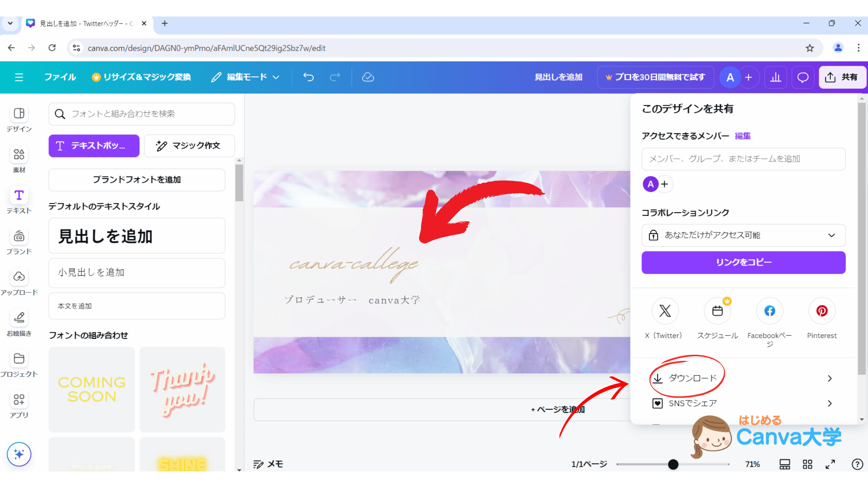Click the design title 見出しを追加 in header

558,77
